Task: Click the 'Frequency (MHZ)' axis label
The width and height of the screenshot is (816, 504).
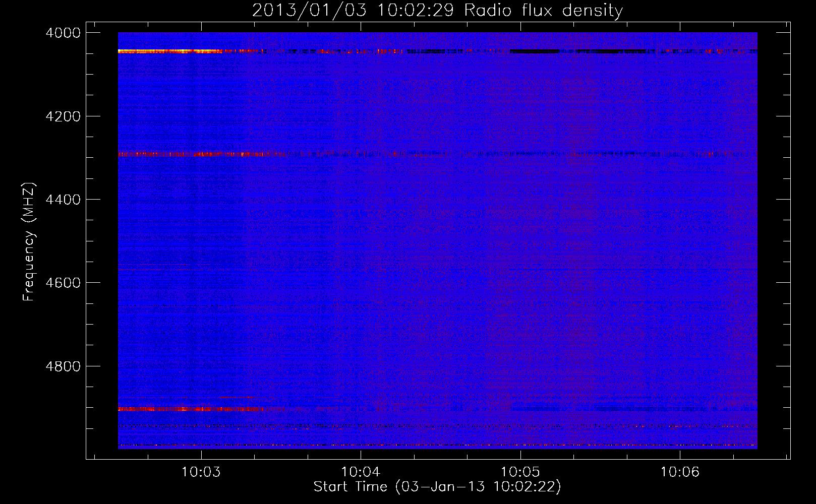Action: coord(29,242)
